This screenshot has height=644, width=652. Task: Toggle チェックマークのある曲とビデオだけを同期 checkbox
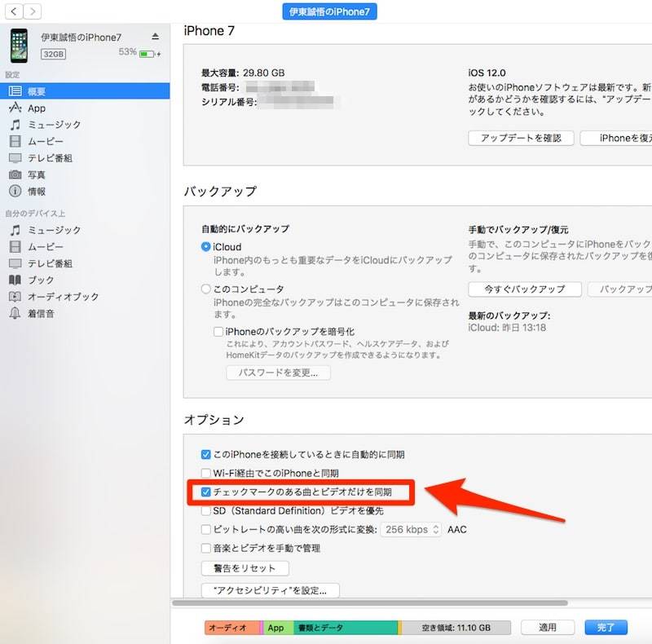[x=206, y=492]
